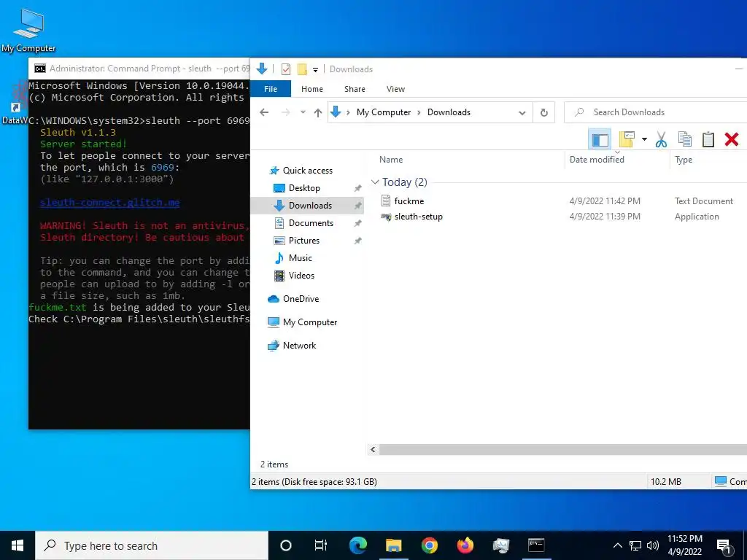Open Task View on the taskbar
Screen dimensions: 747x560
[x=321, y=545]
